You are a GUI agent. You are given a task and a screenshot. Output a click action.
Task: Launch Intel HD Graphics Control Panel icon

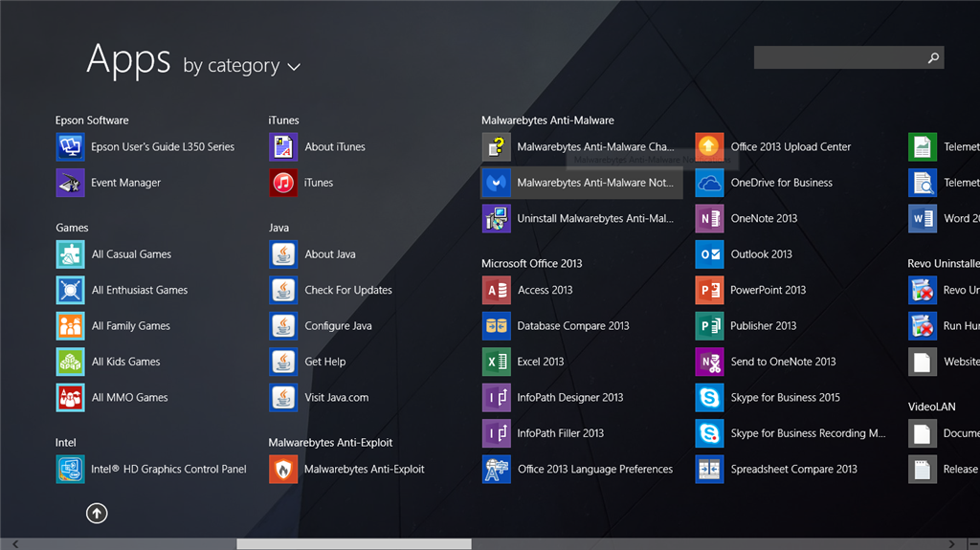tap(70, 469)
